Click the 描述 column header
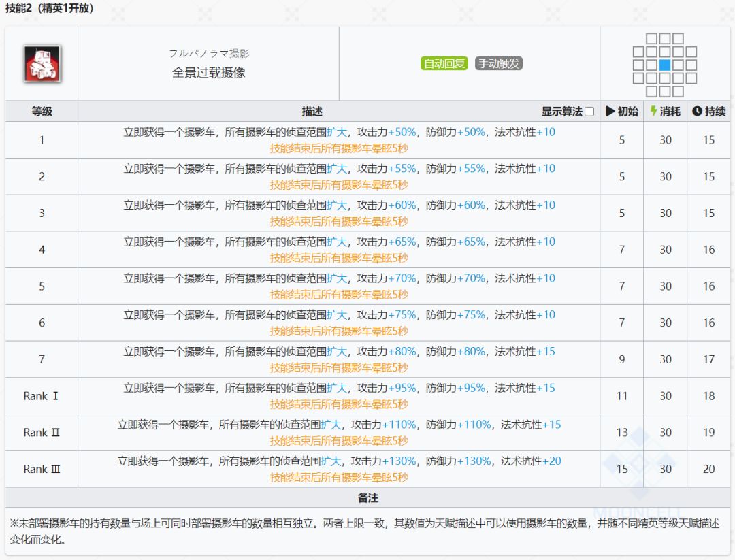Viewport: 735px width, 560px height. (x=312, y=112)
